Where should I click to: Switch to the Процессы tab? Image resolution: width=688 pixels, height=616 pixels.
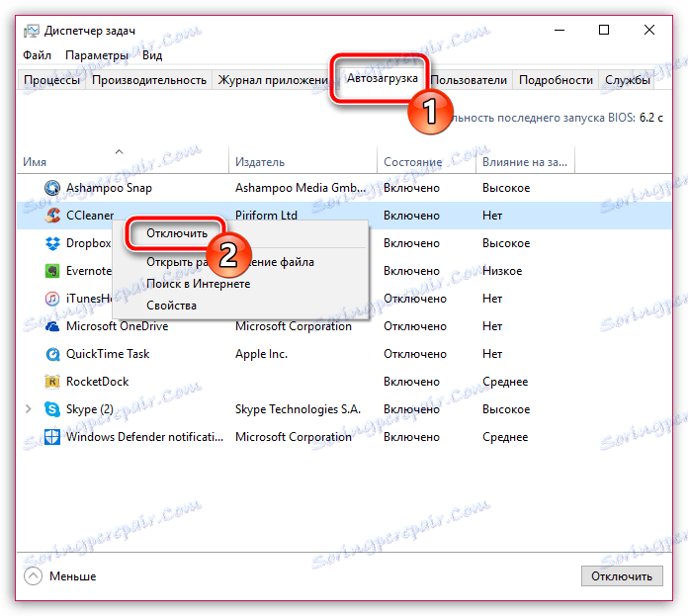51,80
